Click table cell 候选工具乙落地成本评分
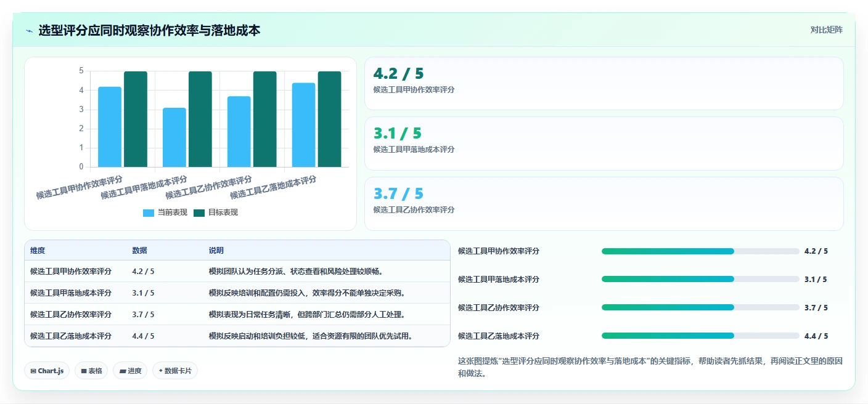This screenshot has height=404, width=868. (x=71, y=336)
